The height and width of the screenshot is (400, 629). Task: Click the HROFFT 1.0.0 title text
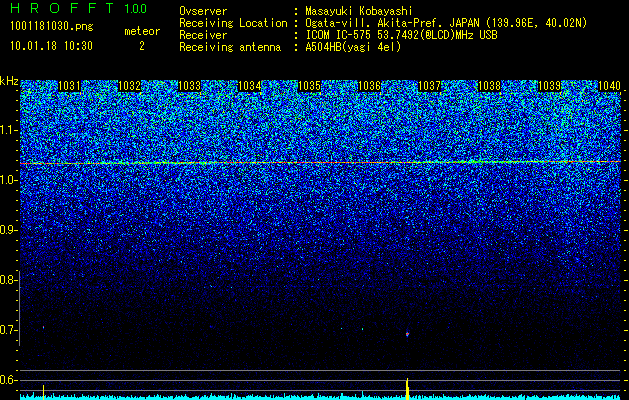79,8
